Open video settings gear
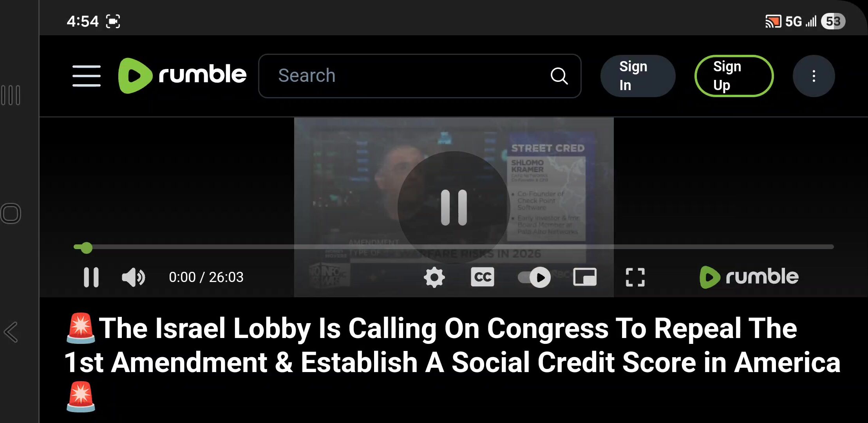 pos(434,277)
